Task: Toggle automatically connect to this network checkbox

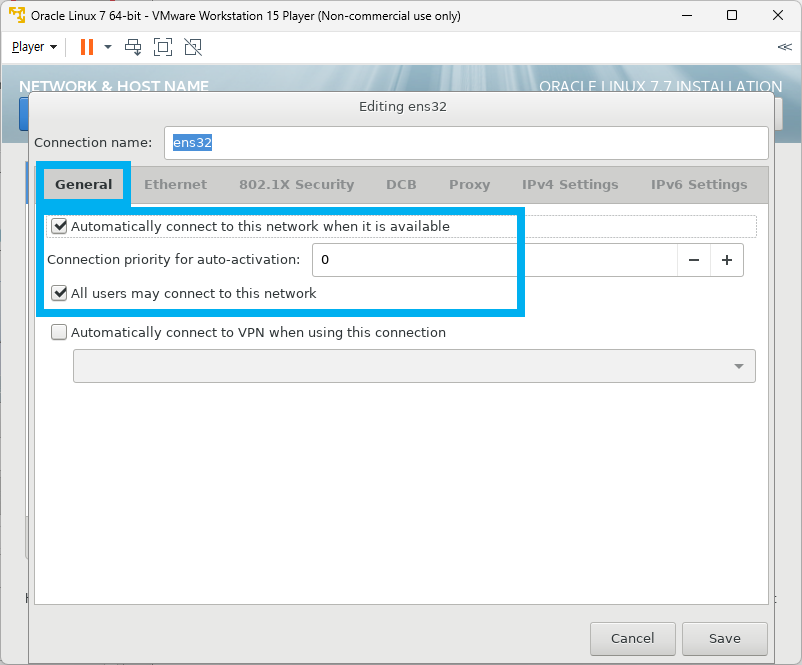Action: pyautogui.click(x=59, y=226)
